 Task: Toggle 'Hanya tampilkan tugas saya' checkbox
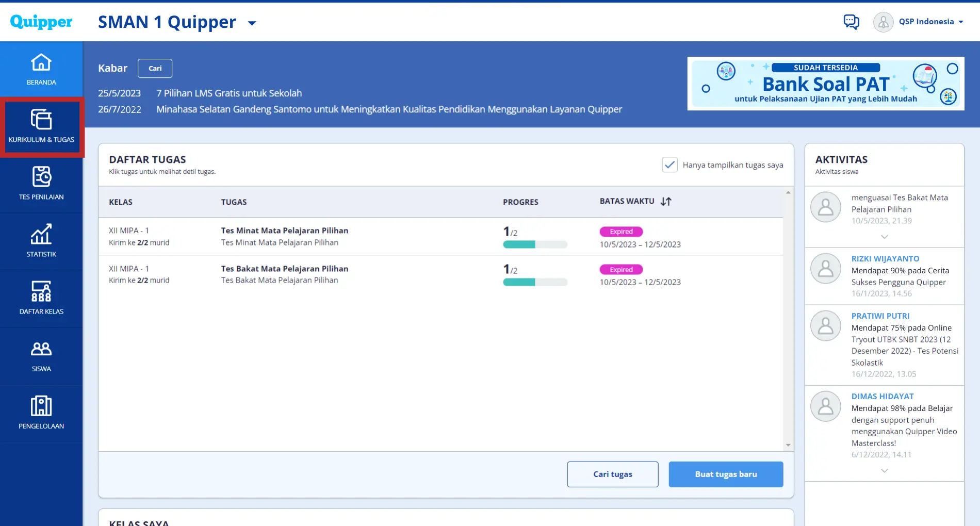pyautogui.click(x=669, y=165)
